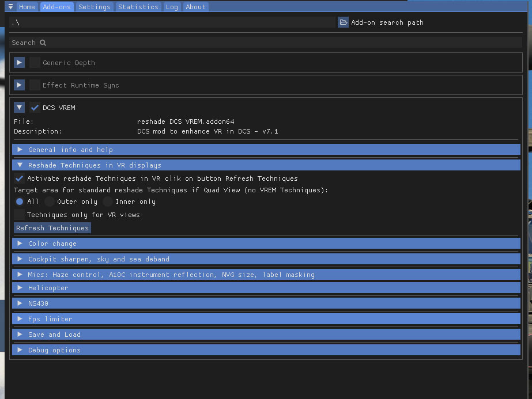Click the magnifier icon in the search box
Screen dimensions: 532x399
43,43
